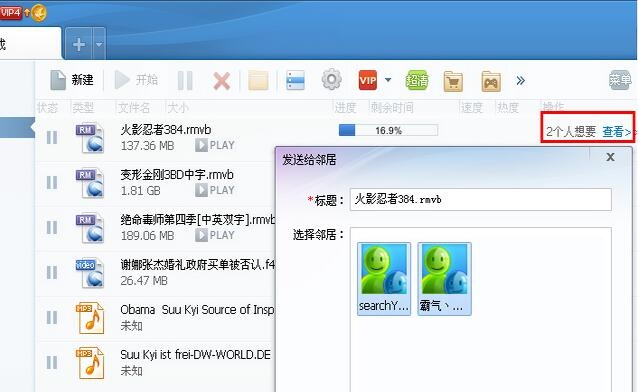Viewport: 638px width, 392px height.
Task: Select Obama Suu Kyi Source row text
Action: click(197, 310)
